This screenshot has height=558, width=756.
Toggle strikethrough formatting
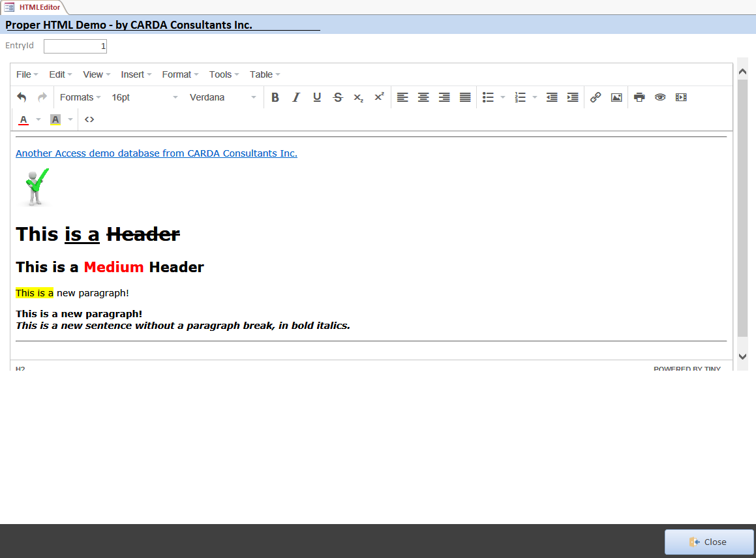click(x=338, y=97)
